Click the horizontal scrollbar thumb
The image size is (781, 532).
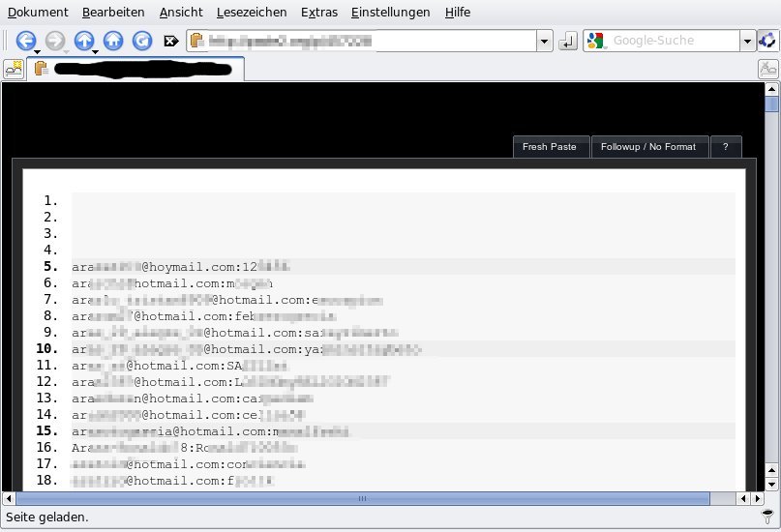(363, 498)
